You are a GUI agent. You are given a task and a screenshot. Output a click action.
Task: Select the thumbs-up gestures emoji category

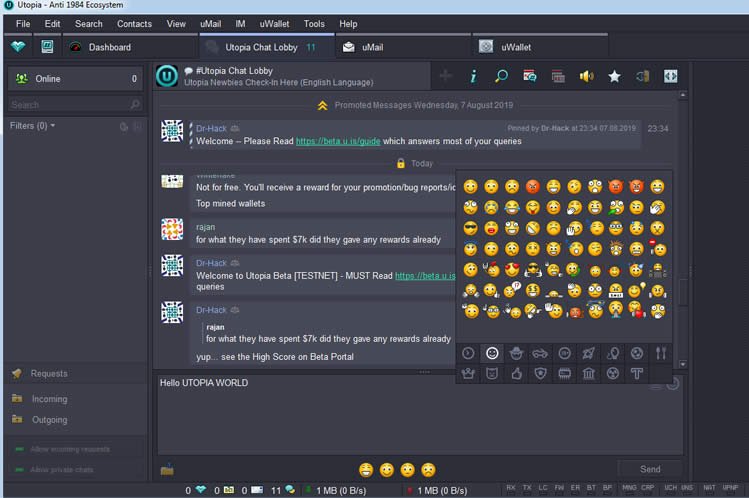516,374
